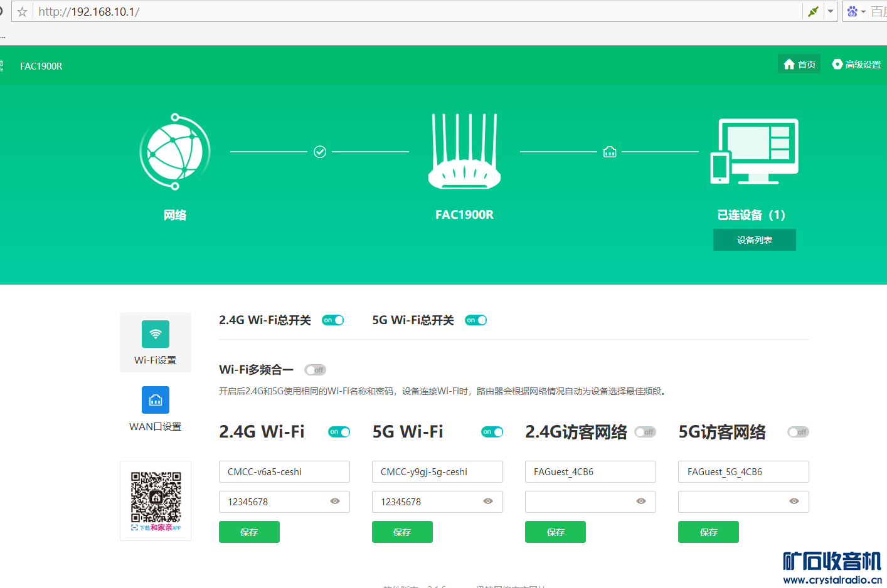The width and height of the screenshot is (887, 588).
Task: Toggle the 5G Wi-Fi switch
Action: point(492,432)
